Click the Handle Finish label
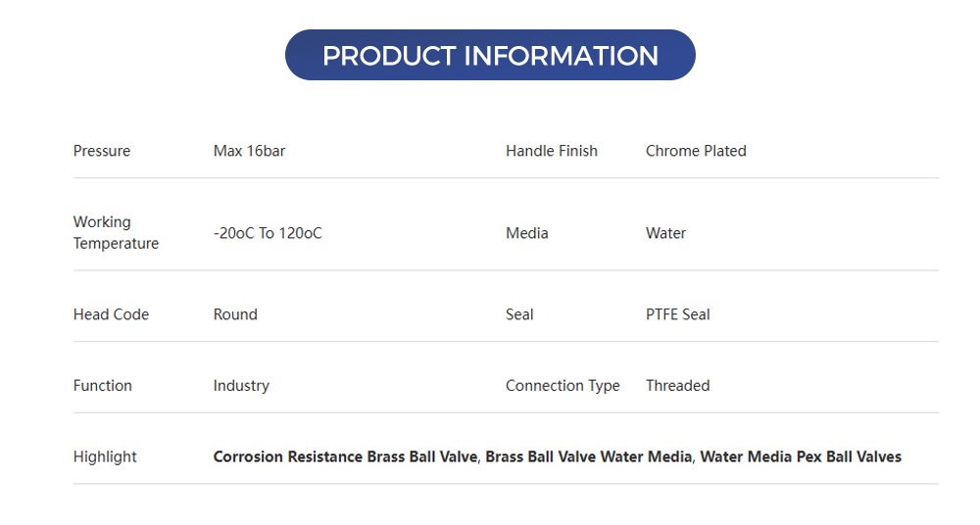Screen dimensions: 980x525 click(552, 151)
